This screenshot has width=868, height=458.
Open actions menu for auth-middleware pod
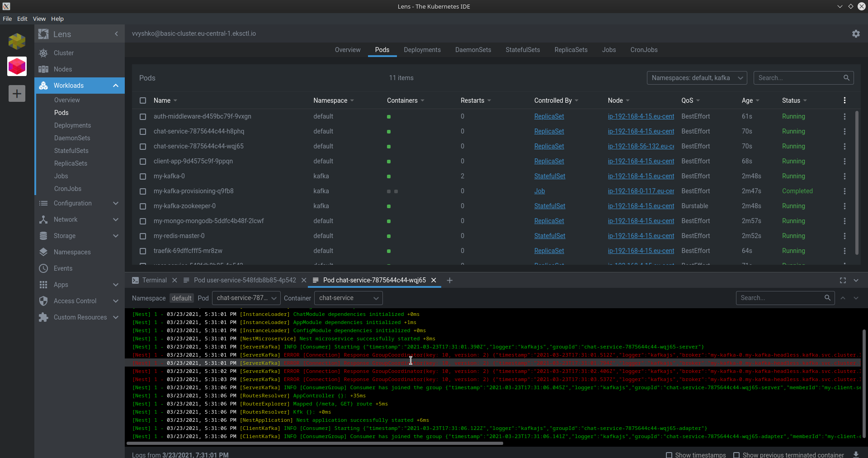pos(844,116)
